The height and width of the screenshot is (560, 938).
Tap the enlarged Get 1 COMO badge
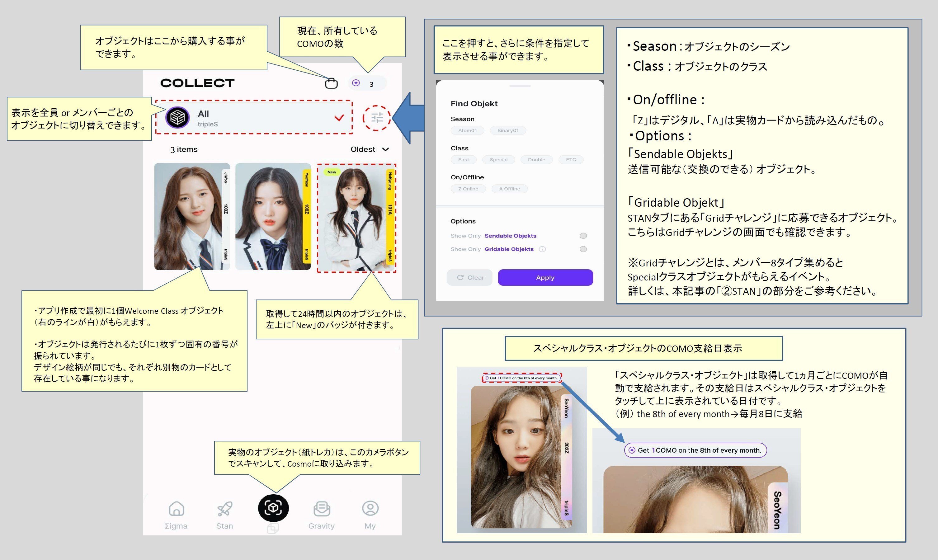[695, 450]
